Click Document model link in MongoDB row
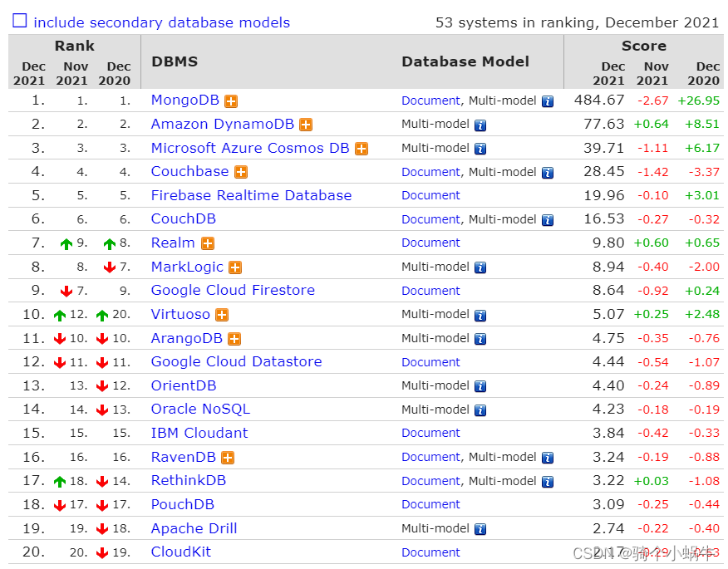 pyautogui.click(x=430, y=101)
